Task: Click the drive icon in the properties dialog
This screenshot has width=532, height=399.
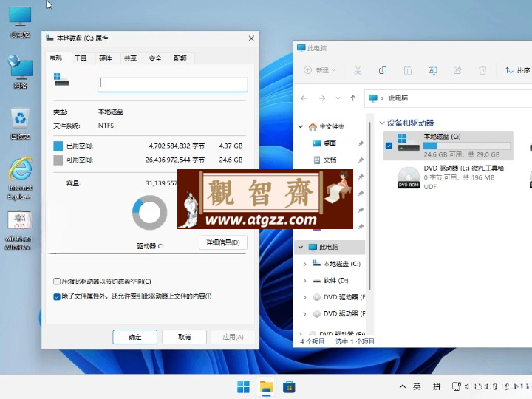Action: pos(61,80)
